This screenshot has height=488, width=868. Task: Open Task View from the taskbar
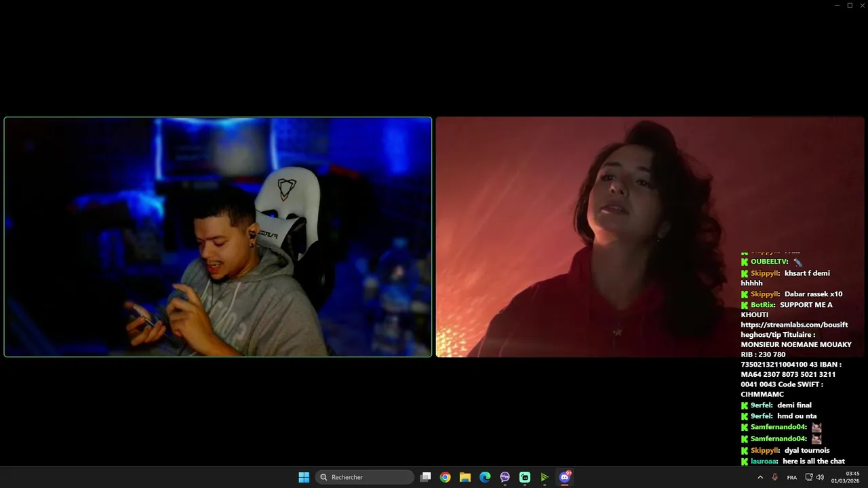(425, 477)
